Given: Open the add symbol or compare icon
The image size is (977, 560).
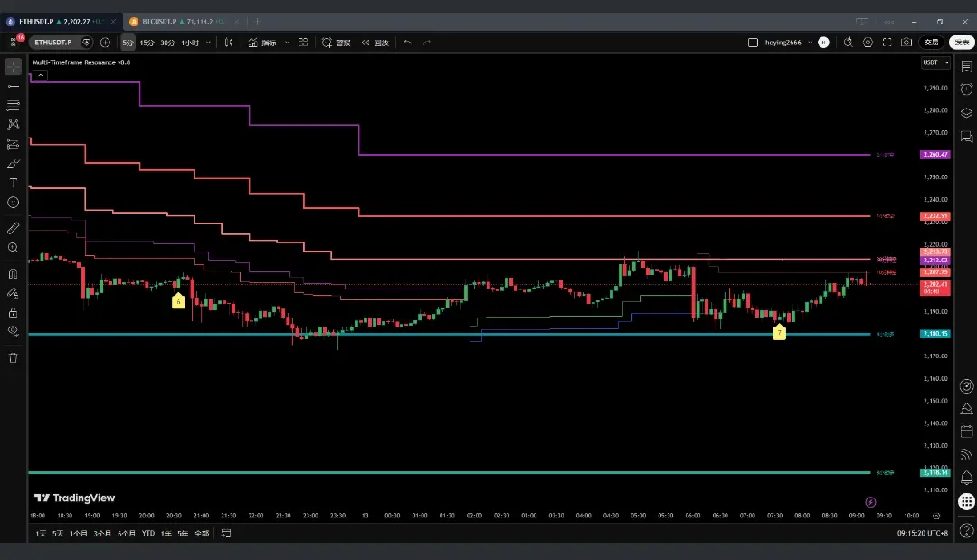Looking at the screenshot, I should pos(105,43).
